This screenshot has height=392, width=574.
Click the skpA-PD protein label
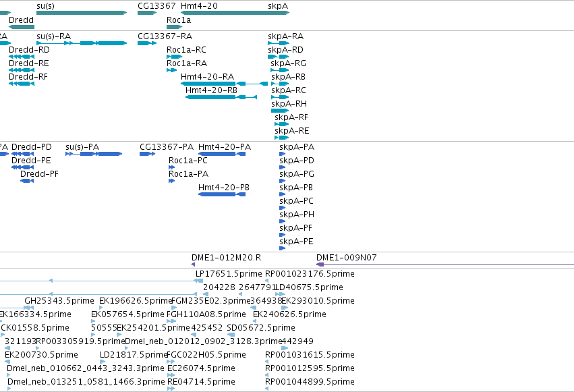pyautogui.click(x=297, y=161)
